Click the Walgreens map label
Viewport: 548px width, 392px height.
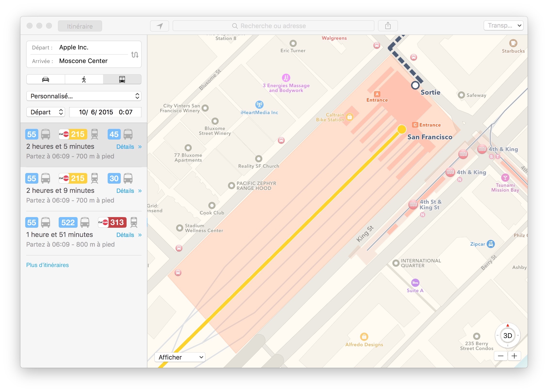tap(334, 38)
